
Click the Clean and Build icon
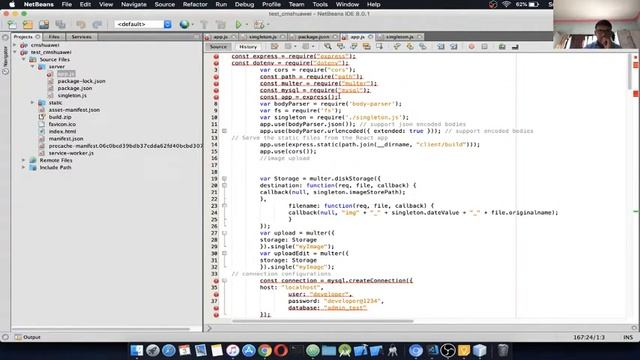point(220,24)
